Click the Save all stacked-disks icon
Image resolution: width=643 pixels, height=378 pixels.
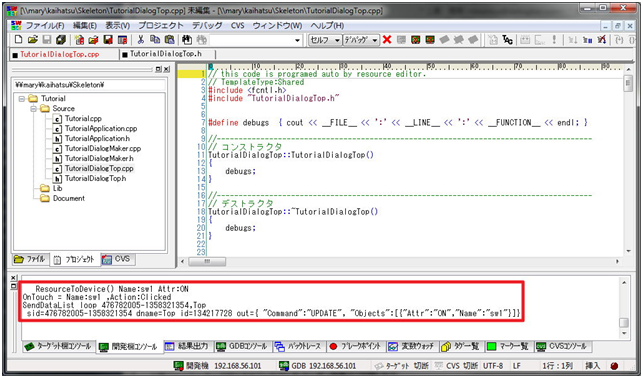tap(61, 40)
